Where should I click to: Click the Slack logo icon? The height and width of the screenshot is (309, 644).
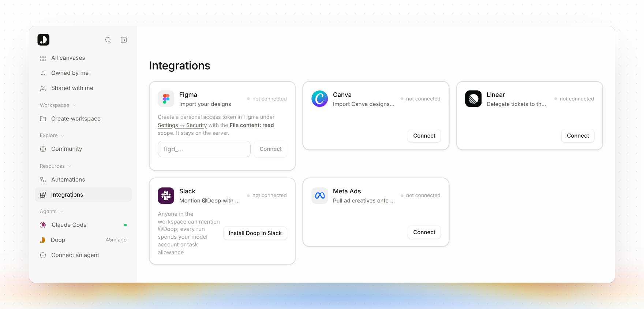coord(166,196)
